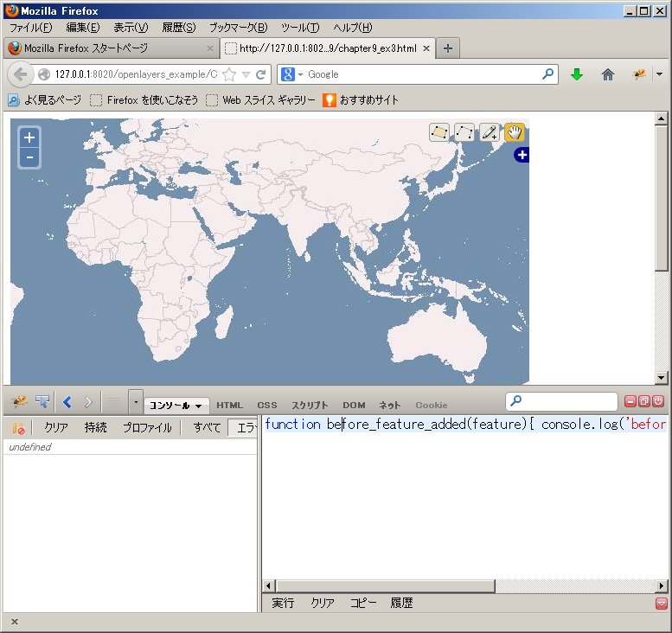The height and width of the screenshot is (633, 672).
Task: Open a new browser tab with plus
Action: [x=447, y=48]
